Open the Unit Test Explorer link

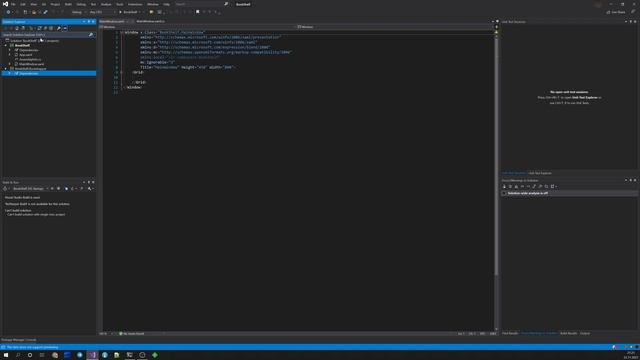pyautogui.click(x=584, y=98)
